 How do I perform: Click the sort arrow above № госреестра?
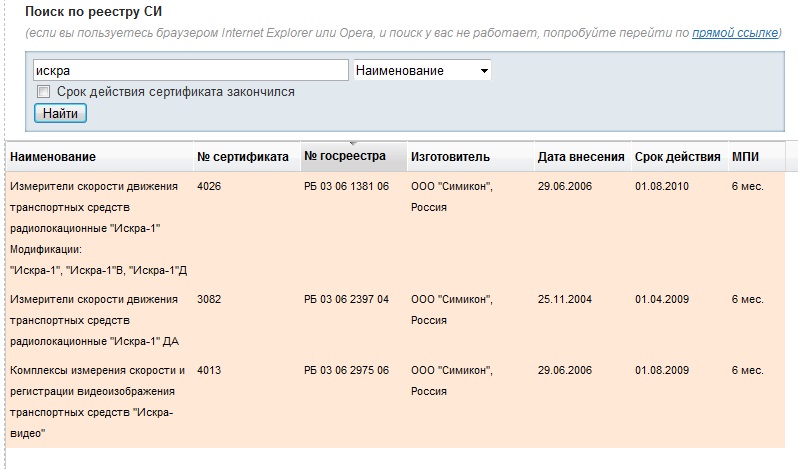coord(352,143)
